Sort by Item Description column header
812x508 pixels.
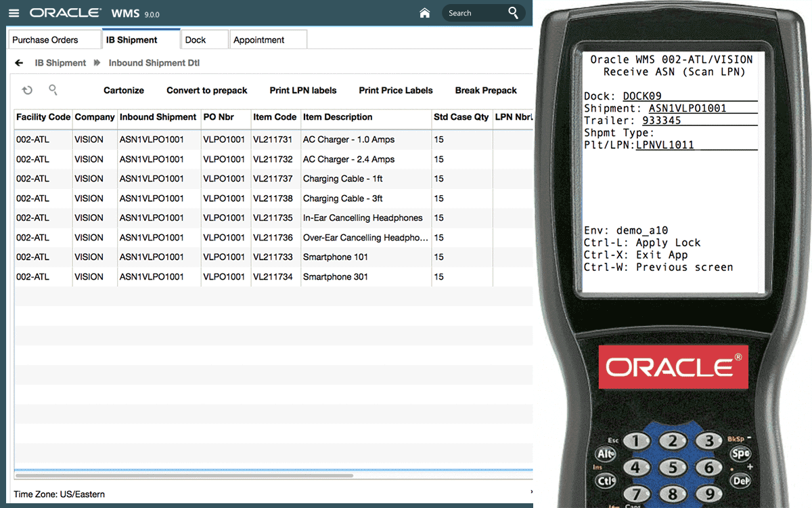[x=338, y=117]
